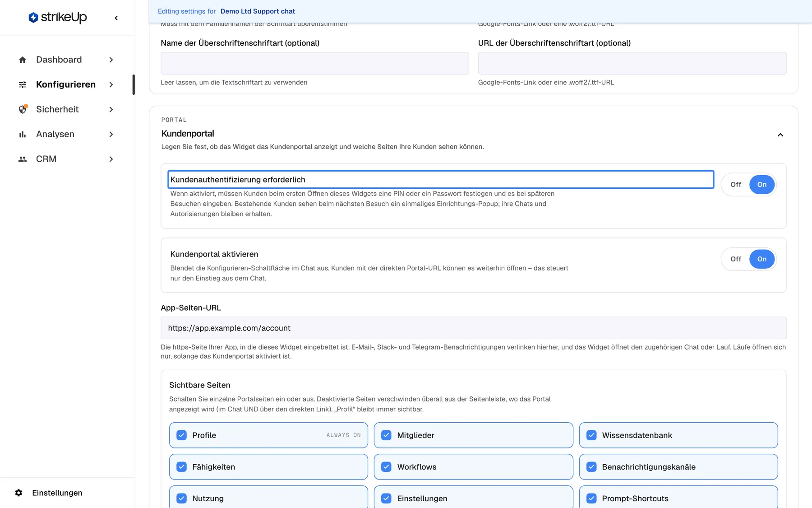The image size is (812, 508).
Task: Collapse the Kundenportal section
Action: click(x=780, y=135)
